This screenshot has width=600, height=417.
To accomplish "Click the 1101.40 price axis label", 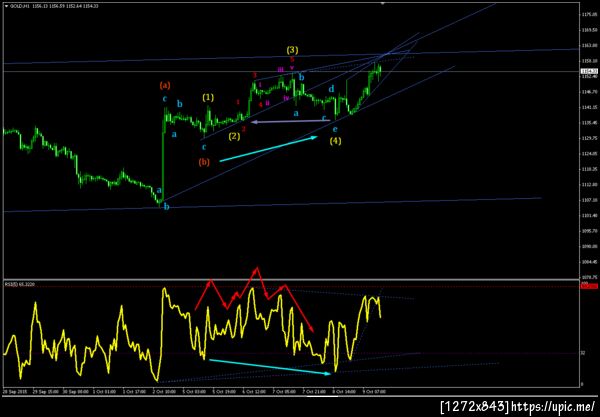I will (590, 216).
